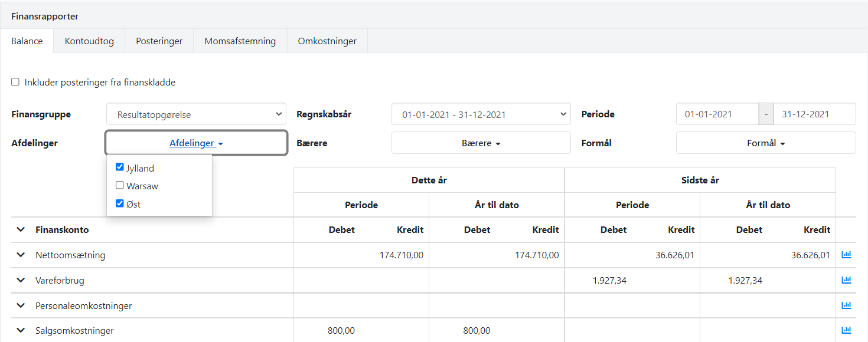
Task: Open the Finansgruppe Resultatopgørelse dropdown
Action: (x=196, y=114)
